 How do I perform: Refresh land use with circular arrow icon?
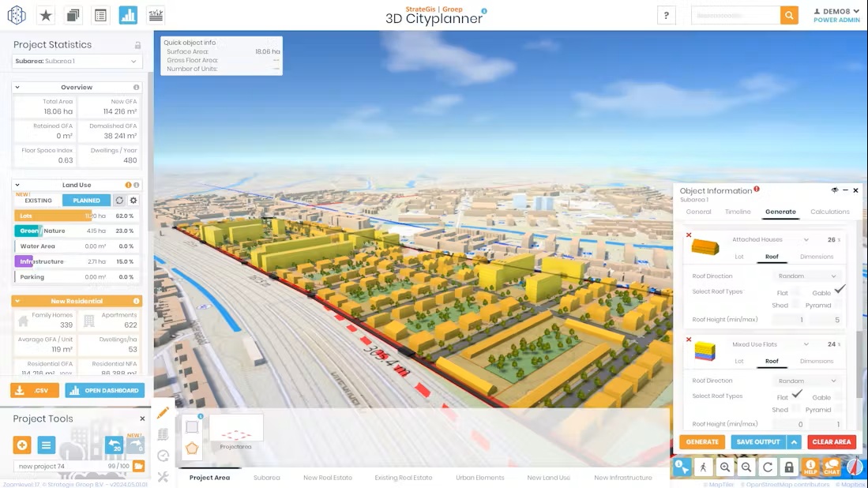[119, 201]
